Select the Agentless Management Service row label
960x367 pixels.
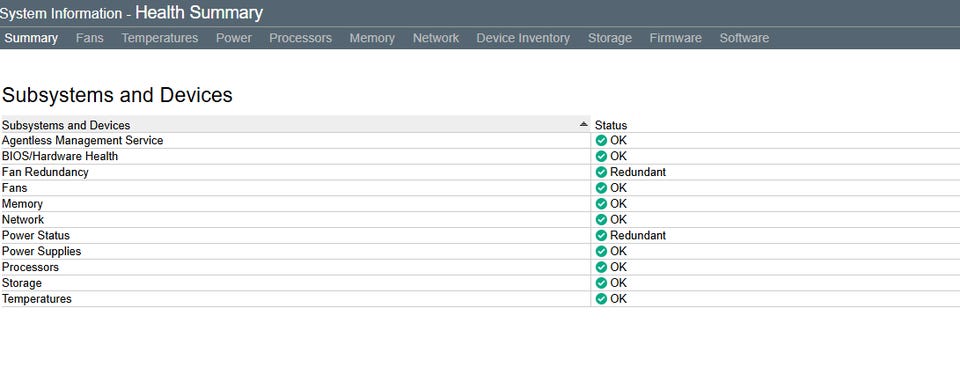coord(83,140)
